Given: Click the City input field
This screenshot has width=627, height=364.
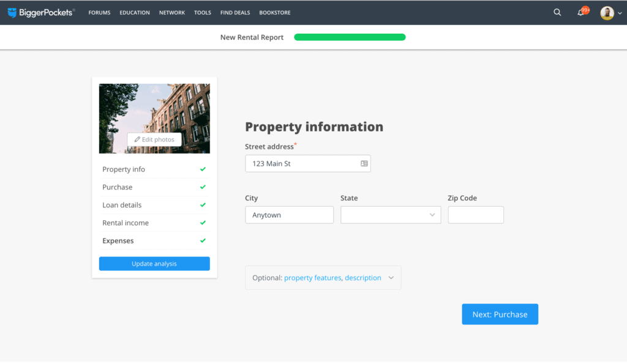Looking at the screenshot, I should coord(289,215).
